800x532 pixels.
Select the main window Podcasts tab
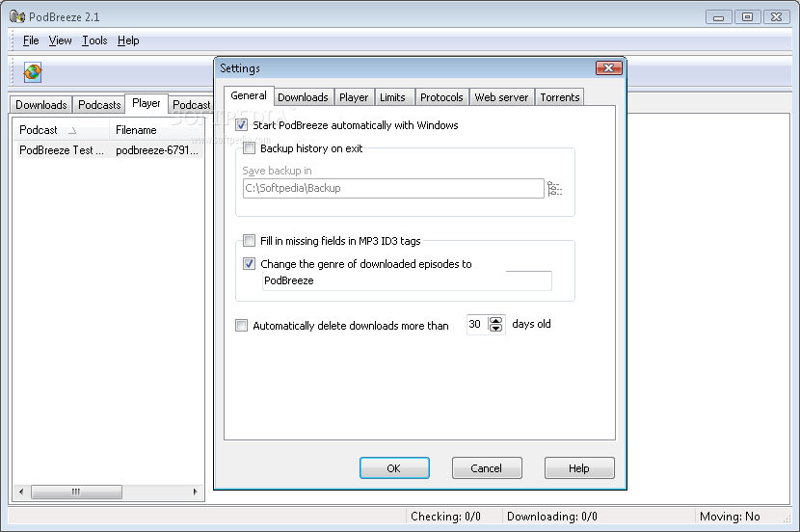(99, 104)
